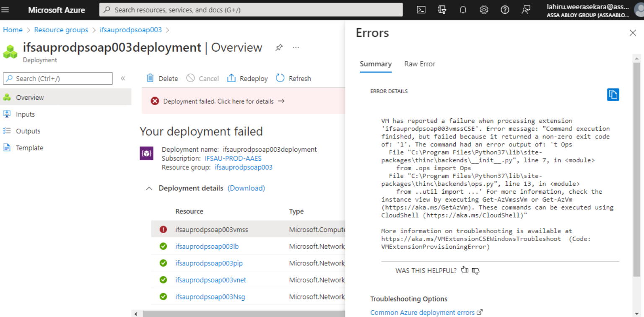Viewport: 644px width, 317px height.
Task: Click the user account avatar
Action: (639, 10)
